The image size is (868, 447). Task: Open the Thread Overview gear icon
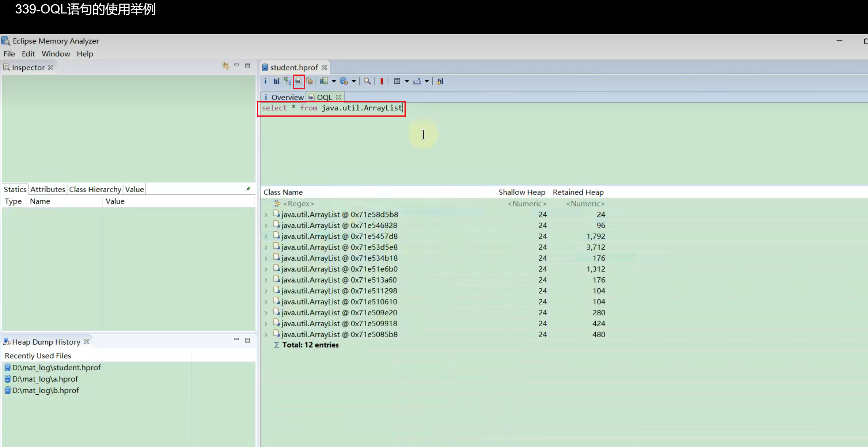point(310,81)
